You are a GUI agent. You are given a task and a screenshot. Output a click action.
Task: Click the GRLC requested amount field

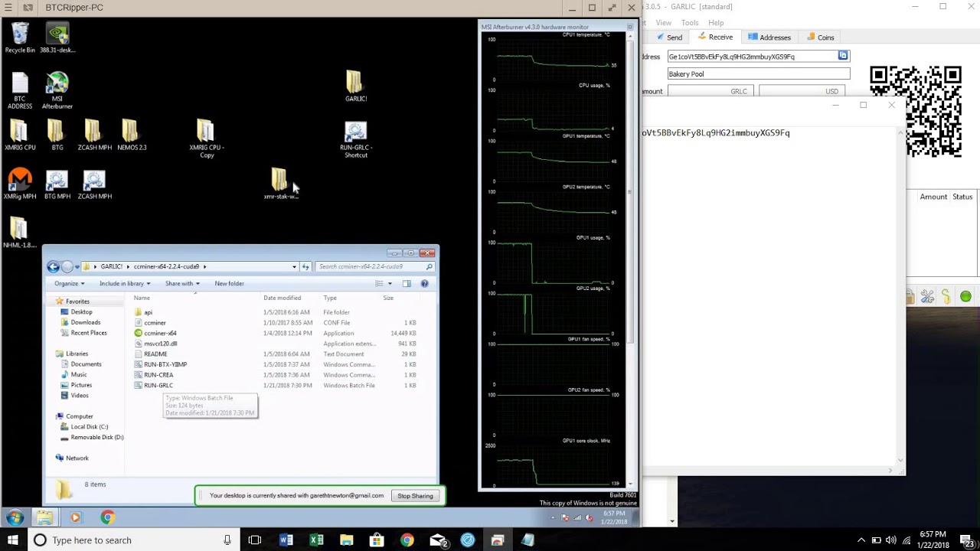tap(709, 91)
